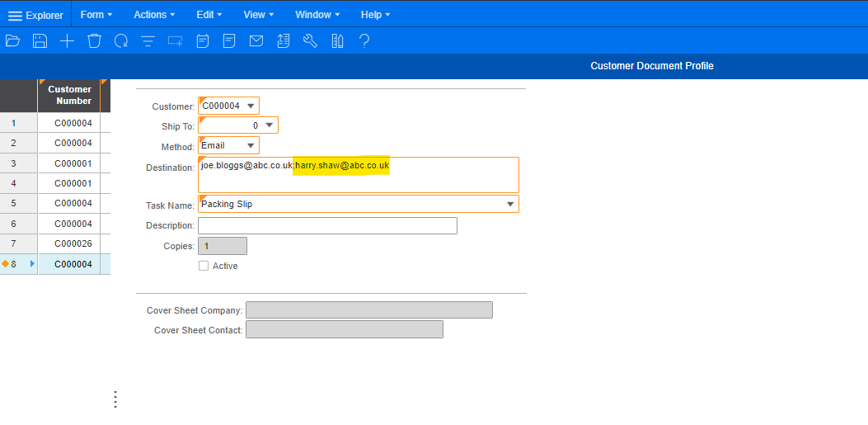868x425 pixels.
Task: Click into the Description text field
Action: pyautogui.click(x=327, y=225)
